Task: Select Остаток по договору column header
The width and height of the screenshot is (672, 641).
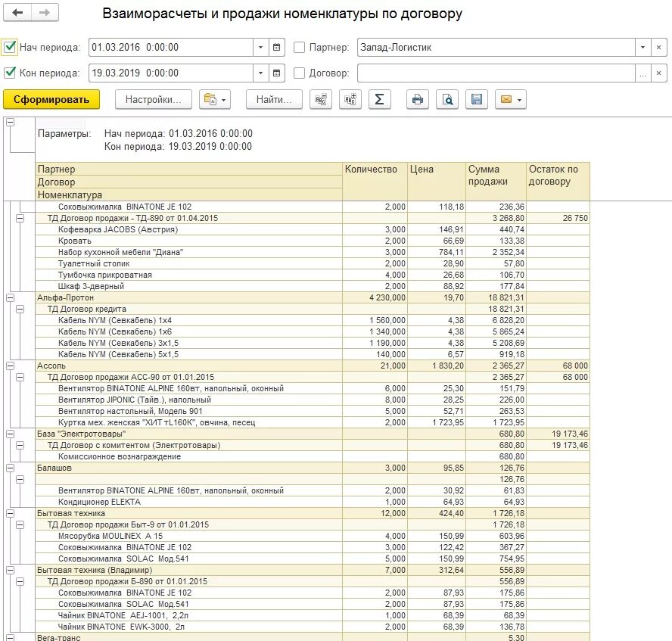Action: 558,181
